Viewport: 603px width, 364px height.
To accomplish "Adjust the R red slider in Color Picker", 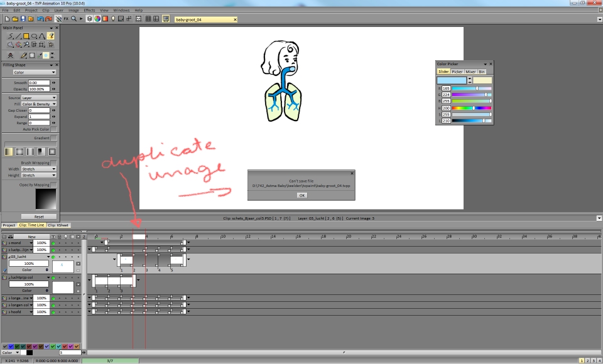I will click(472, 88).
